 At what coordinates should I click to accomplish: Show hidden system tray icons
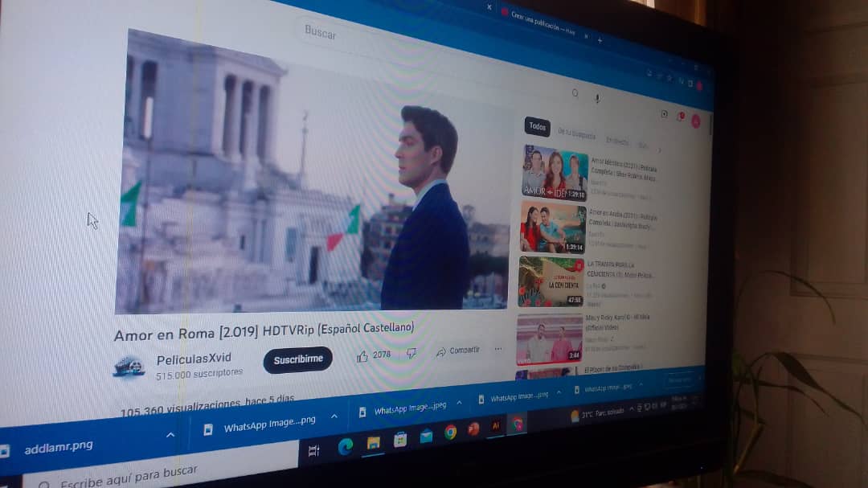pyautogui.click(x=631, y=409)
